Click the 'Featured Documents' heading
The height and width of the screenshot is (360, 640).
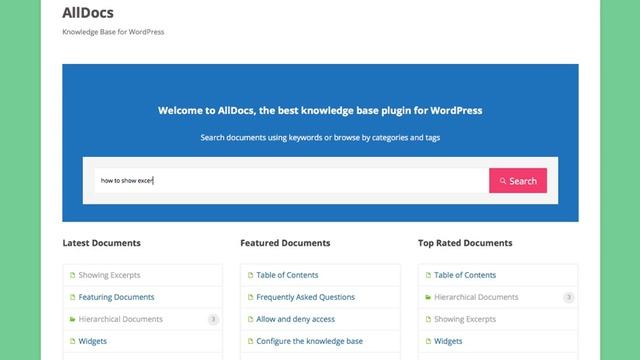point(285,243)
